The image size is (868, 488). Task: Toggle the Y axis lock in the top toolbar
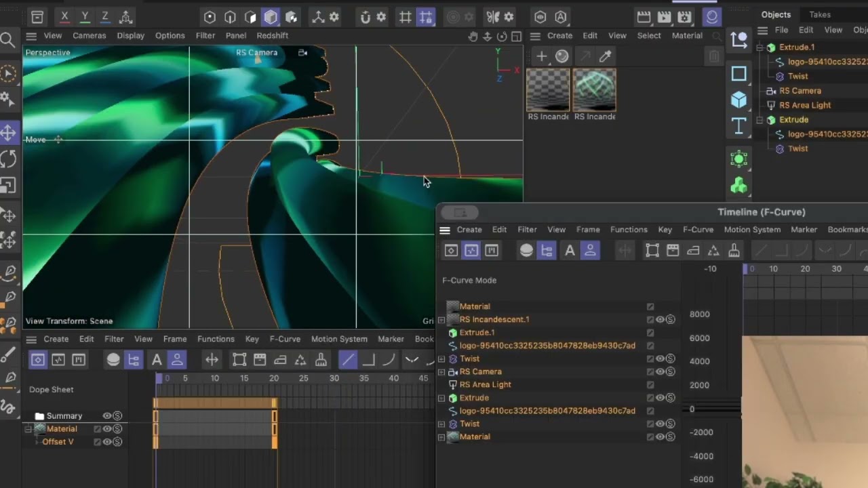coord(85,17)
